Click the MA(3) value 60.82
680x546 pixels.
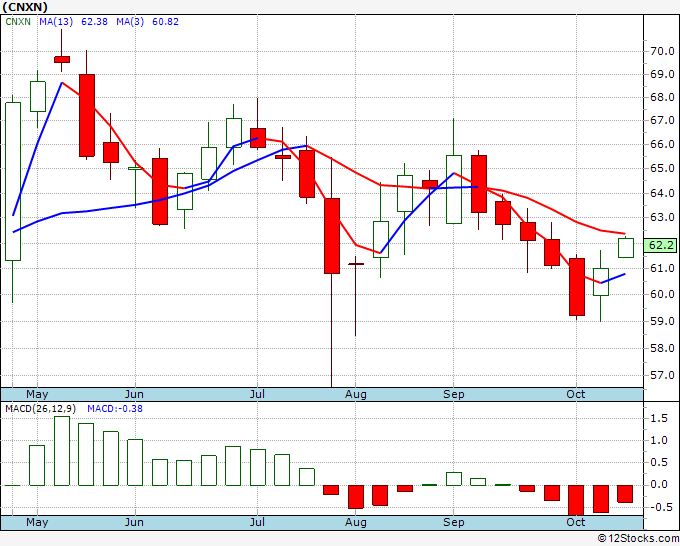pyautogui.click(x=165, y=22)
